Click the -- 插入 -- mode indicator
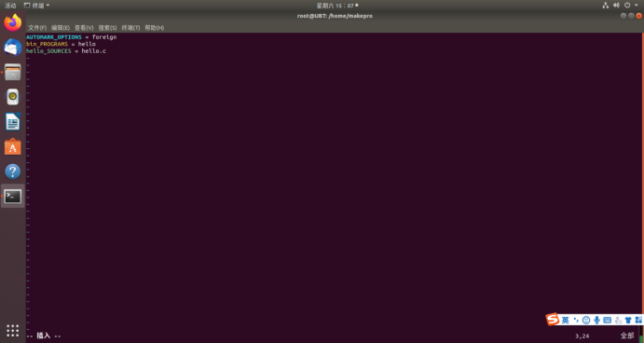The height and width of the screenshot is (343, 644). point(44,336)
